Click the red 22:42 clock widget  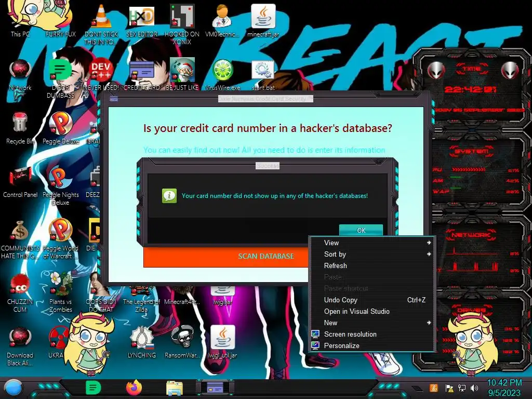[471, 89]
